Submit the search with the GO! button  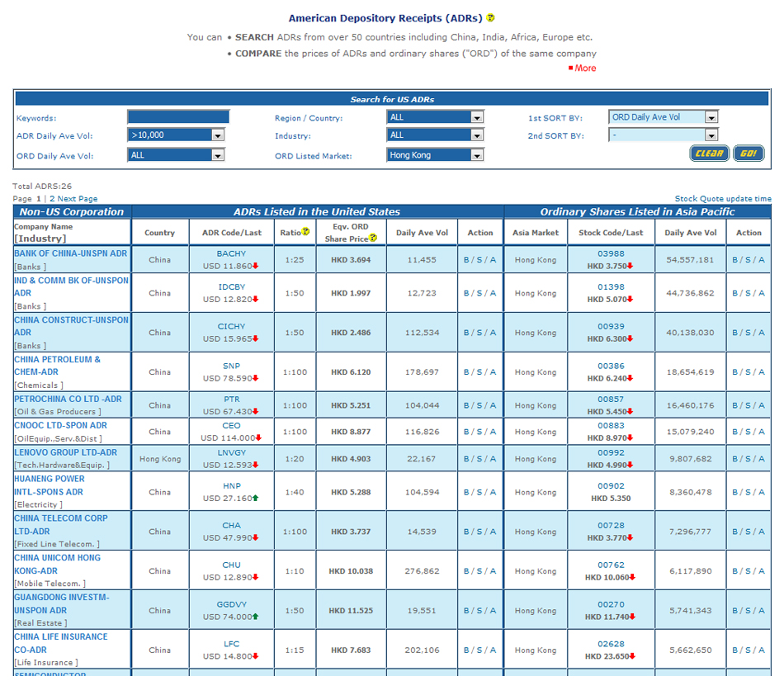(749, 153)
